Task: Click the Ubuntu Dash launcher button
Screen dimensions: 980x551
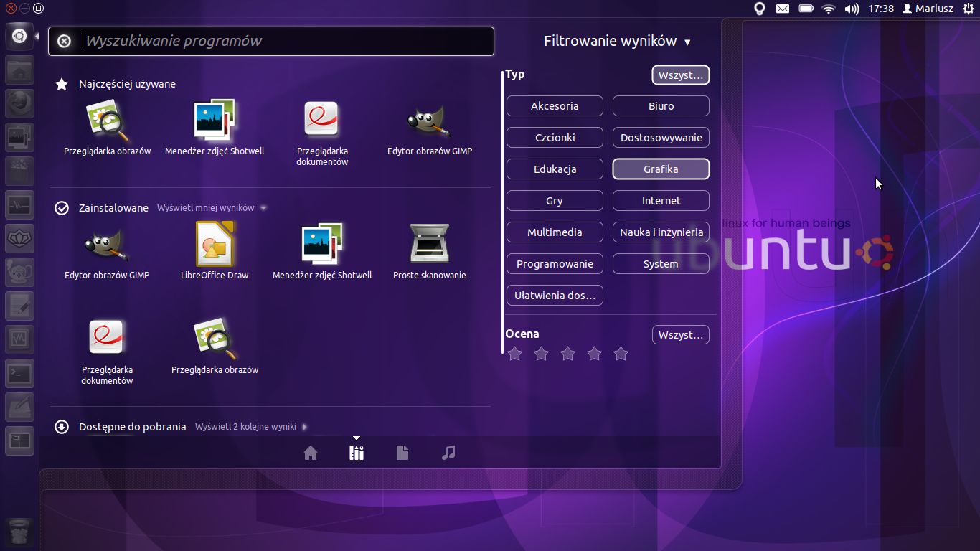Action: click(19, 36)
